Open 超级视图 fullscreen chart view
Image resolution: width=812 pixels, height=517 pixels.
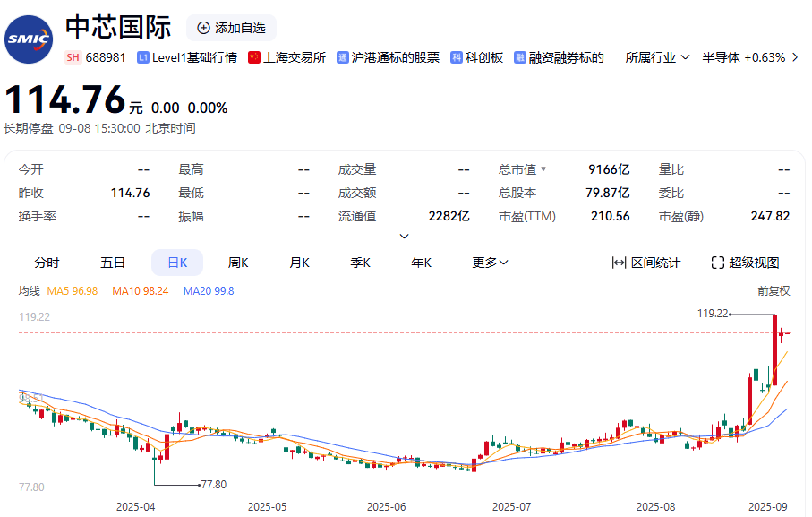[745, 263]
